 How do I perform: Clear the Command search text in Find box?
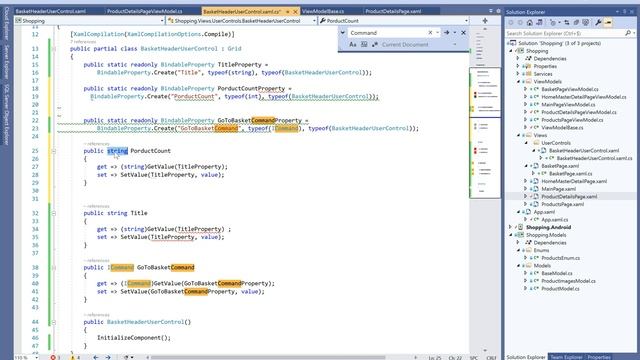pyautogui.click(x=430, y=33)
